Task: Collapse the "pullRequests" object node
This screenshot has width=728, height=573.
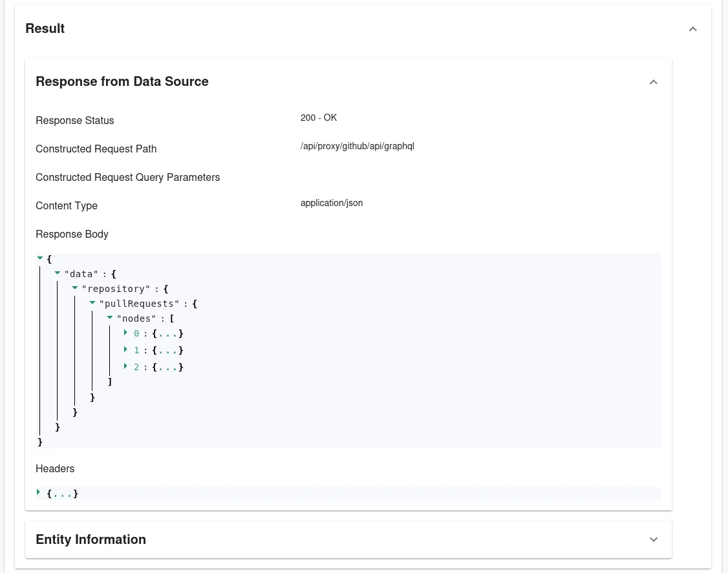Action: click(92, 302)
